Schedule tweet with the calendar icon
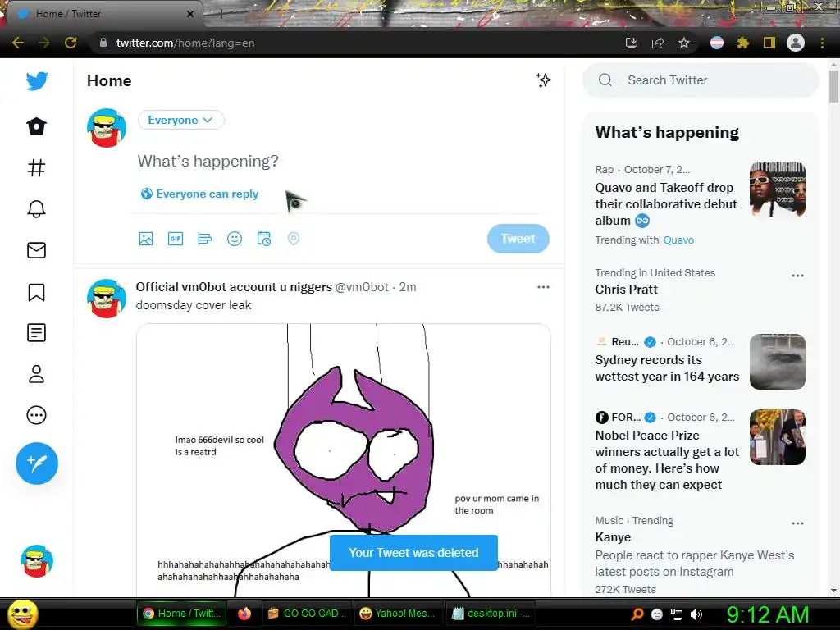 (x=264, y=239)
